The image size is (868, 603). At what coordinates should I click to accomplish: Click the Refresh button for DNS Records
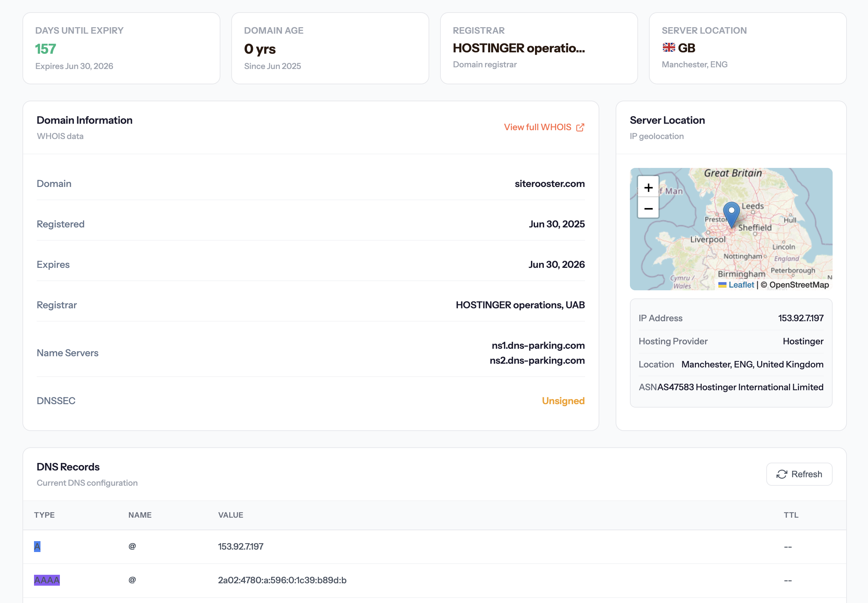(799, 474)
